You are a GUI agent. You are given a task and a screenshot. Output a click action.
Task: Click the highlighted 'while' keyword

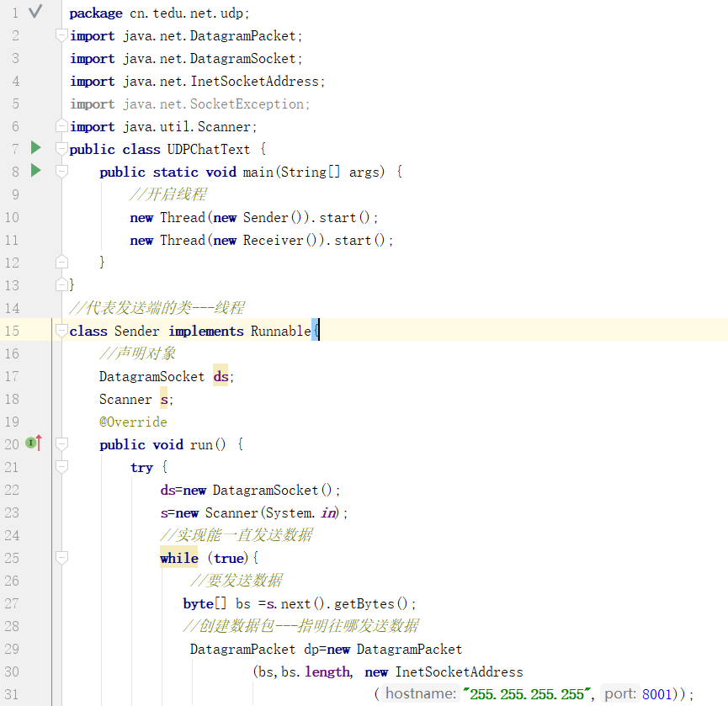tap(179, 558)
